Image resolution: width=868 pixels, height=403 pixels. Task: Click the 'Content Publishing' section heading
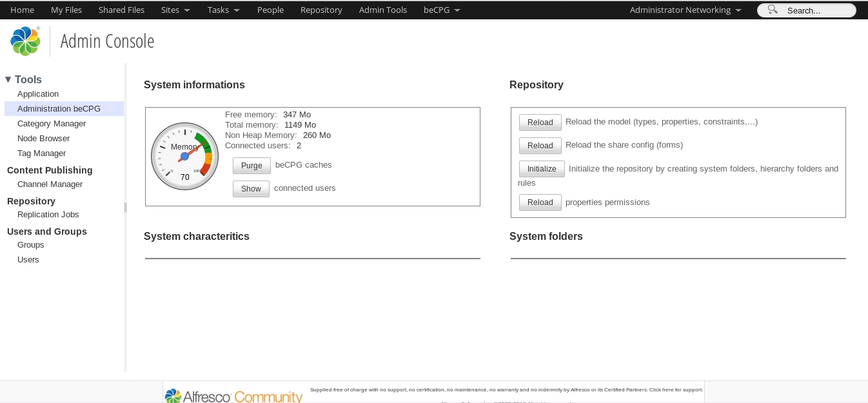50,170
